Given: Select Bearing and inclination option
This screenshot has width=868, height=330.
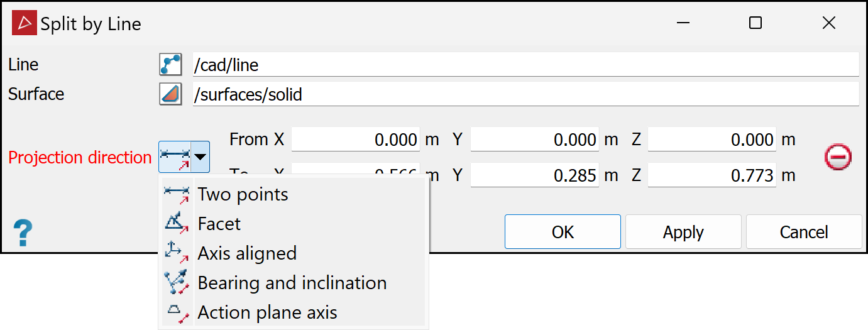Looking at the screenshot, I should click(x=294, y=283).
